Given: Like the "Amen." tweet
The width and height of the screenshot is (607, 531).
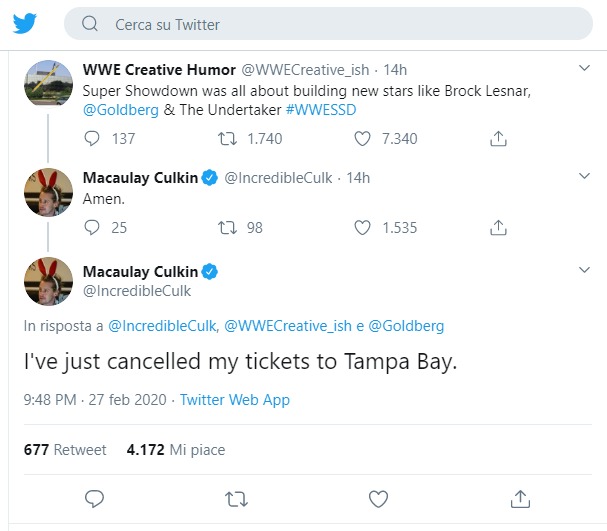Looking at the screenshot, I should (x=364, y=227).
